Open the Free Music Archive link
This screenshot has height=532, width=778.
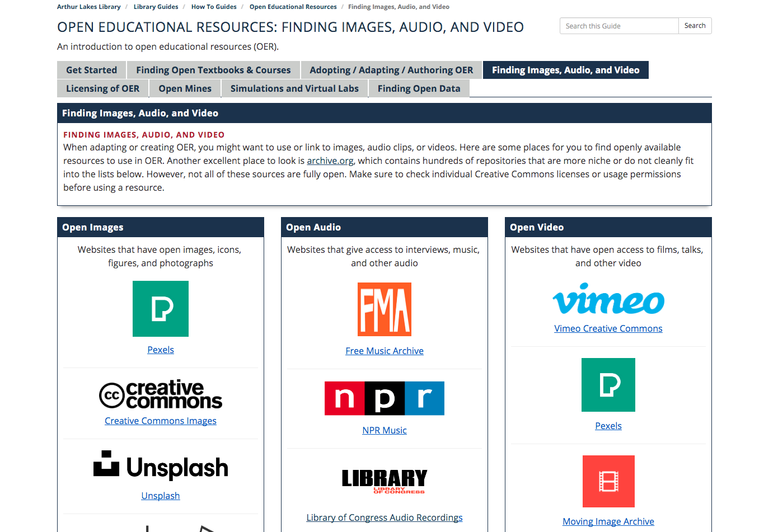click(x=385, y=351)
